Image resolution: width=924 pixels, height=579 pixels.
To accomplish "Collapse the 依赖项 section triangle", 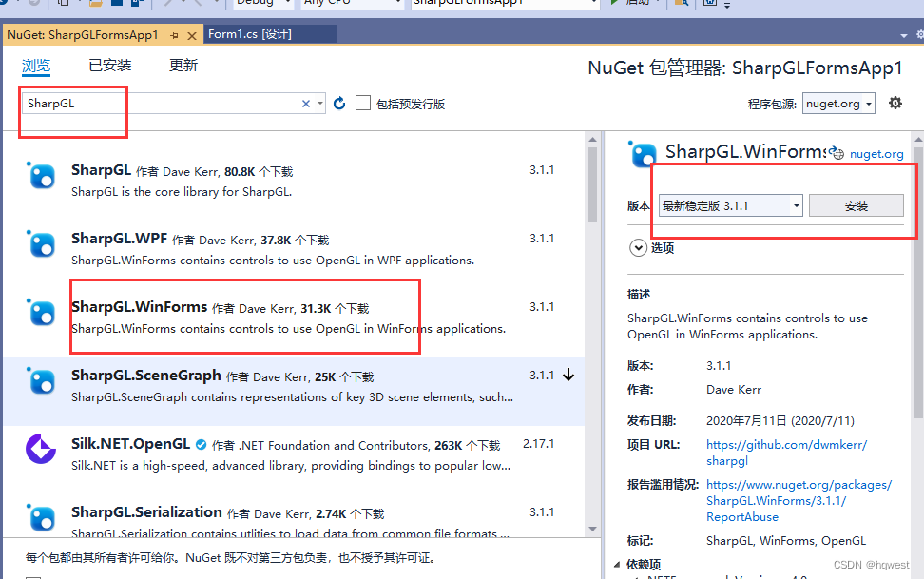I will click(x=617, y=564).
